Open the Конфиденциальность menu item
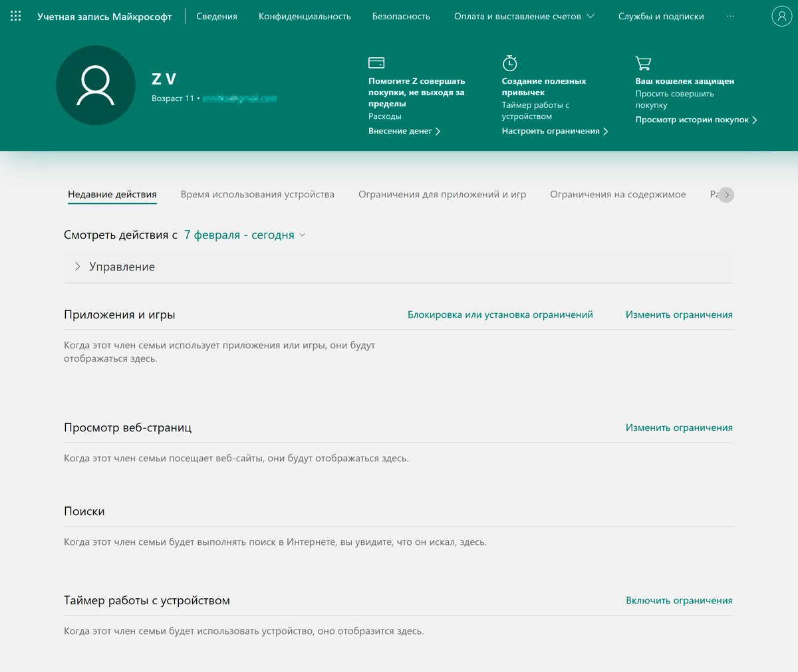Screen dimensions: 798x672 click(305, 16)
